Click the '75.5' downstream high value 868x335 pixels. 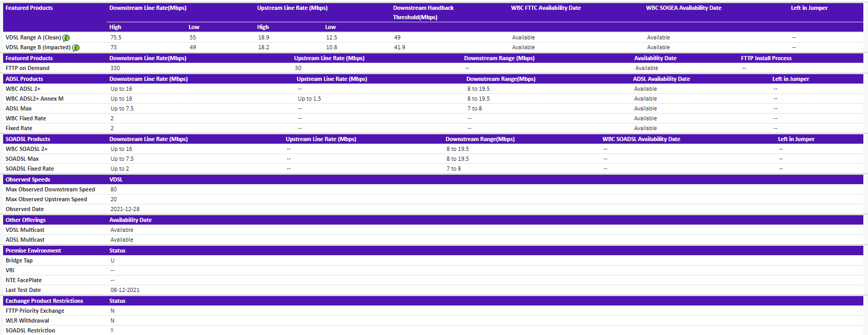[x=116, y=37]
